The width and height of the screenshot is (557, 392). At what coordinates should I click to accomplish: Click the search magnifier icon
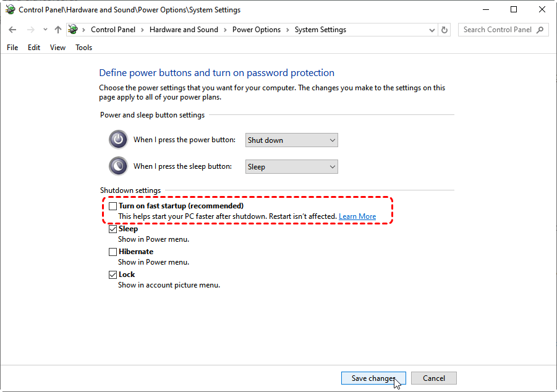point(540,30)
